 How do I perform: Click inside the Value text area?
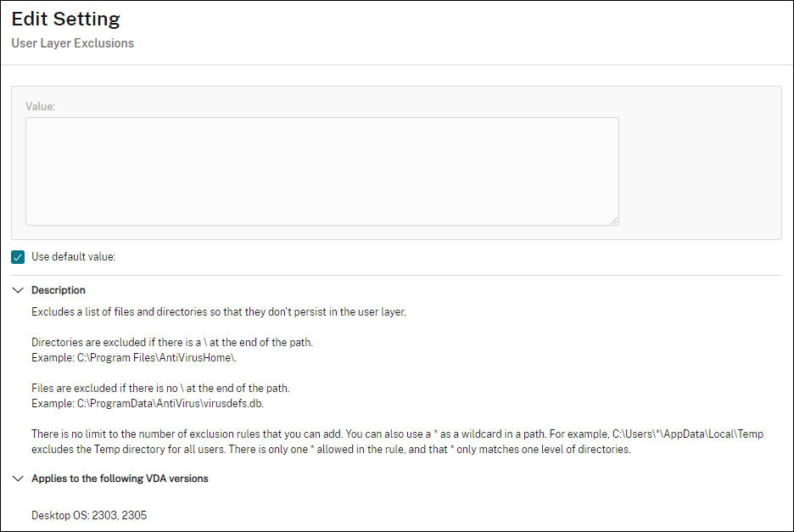[x=322, y=167]
